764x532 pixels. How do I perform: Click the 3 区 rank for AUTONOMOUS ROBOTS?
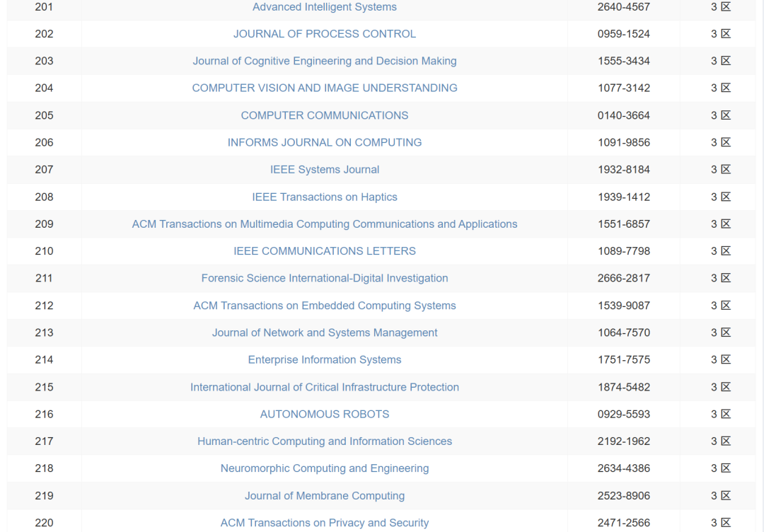coord(721,414)
